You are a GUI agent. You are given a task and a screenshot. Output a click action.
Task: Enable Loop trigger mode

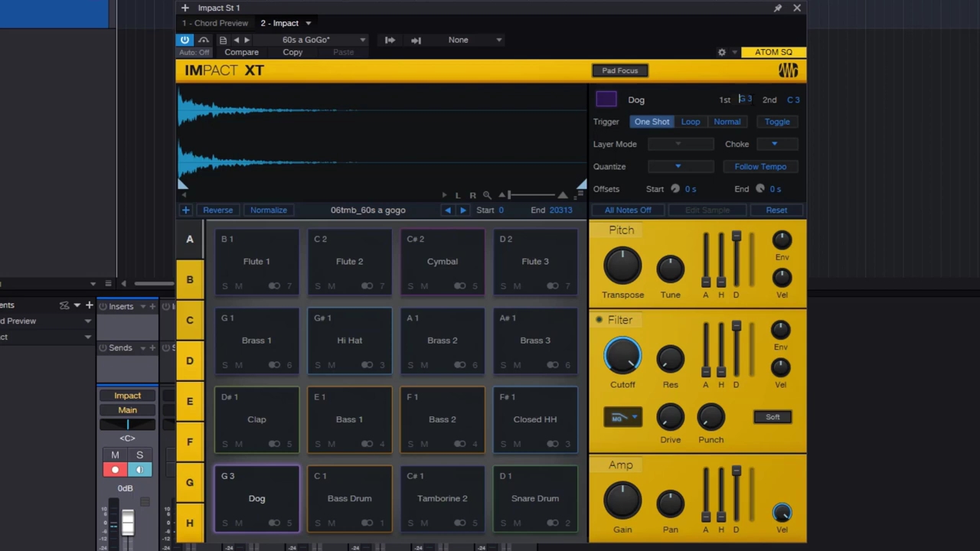[x=690, y=122]
